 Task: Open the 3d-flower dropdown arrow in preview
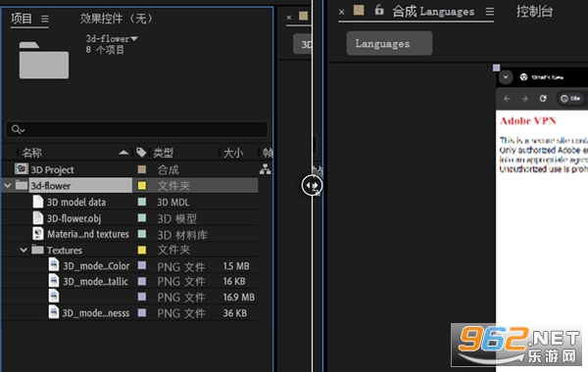tap(134, 38)
